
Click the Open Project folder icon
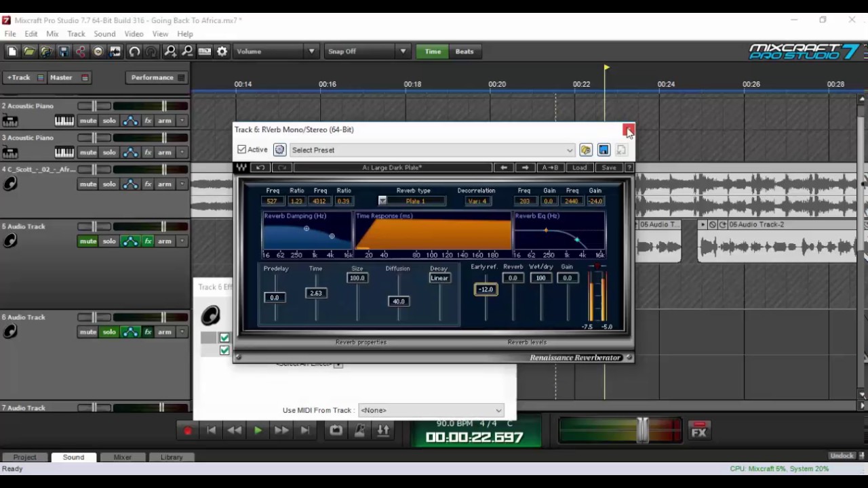pyautogui.click(x=29, y=52)
